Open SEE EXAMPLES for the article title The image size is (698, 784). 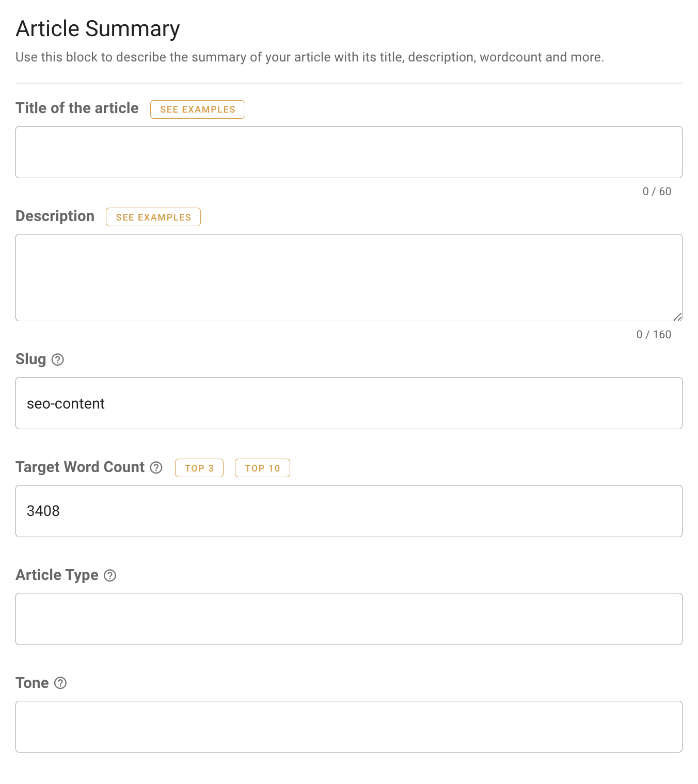click(197, 109)
